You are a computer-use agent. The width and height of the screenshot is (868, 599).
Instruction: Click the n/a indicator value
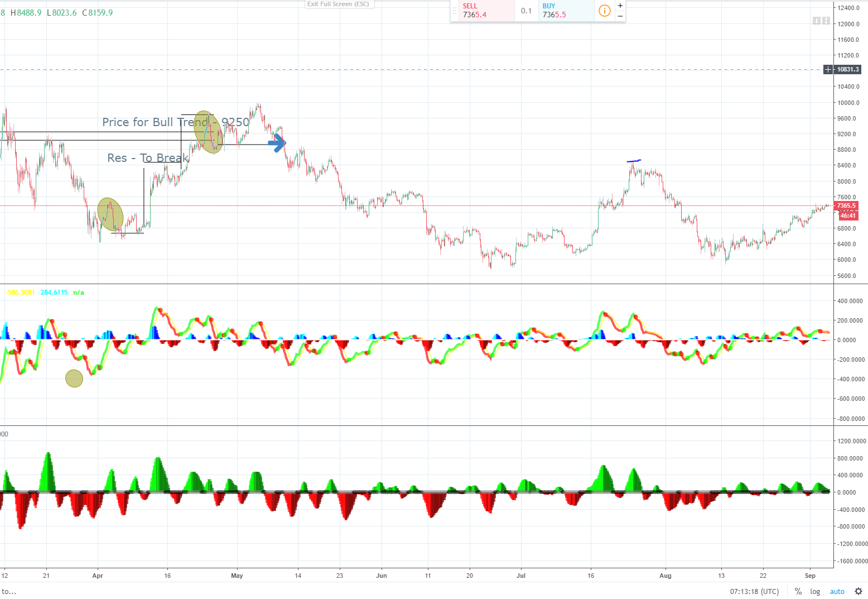click(79, 293)
